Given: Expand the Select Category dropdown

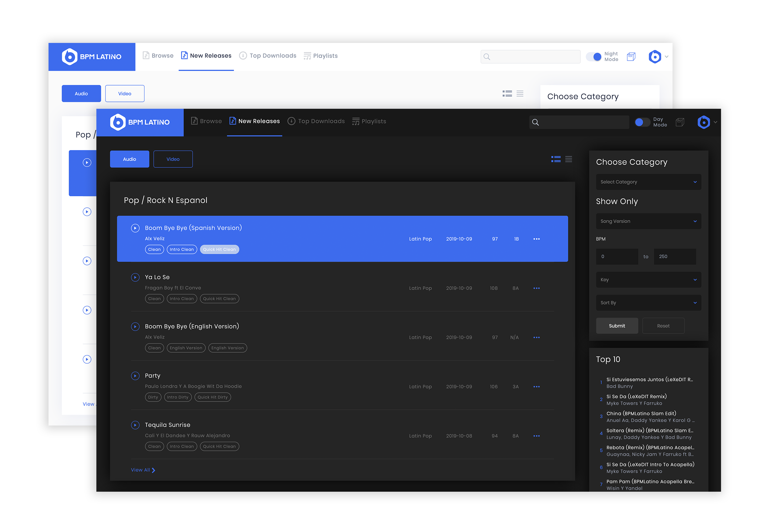Looking at the screenshot, I should (x=648, y=182).
